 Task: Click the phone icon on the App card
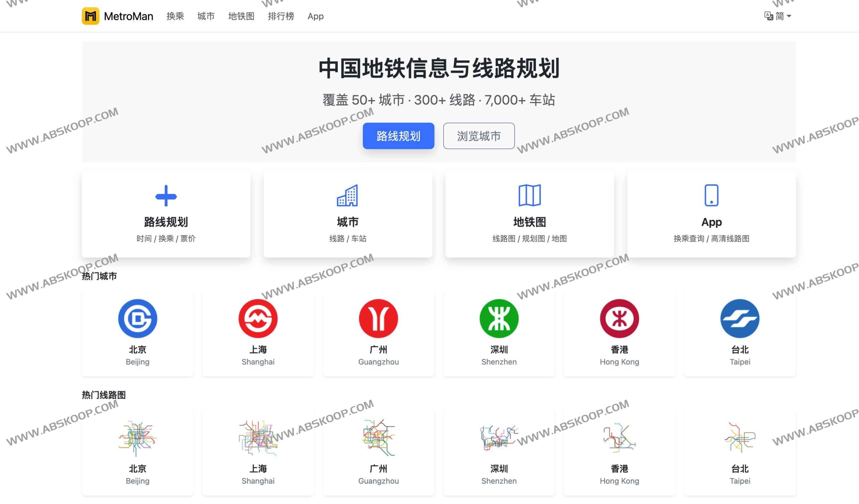(x=712, y=196)
